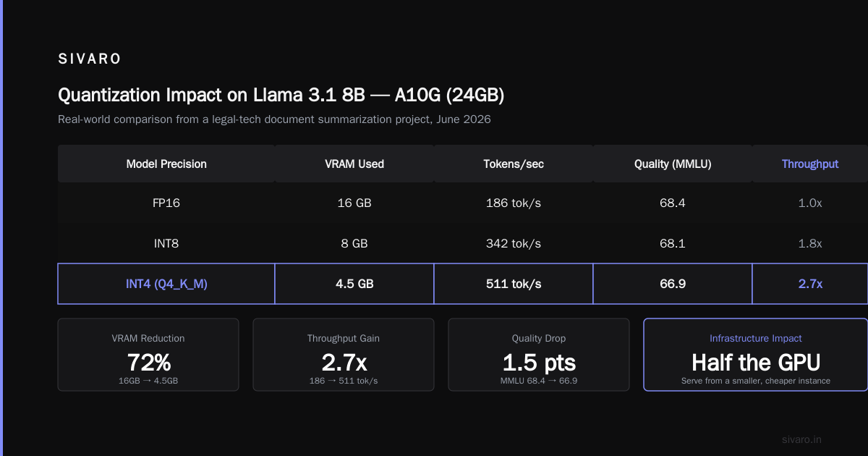
Task: Select the Infrastructure Impact Half the GPU card
Action: [756, 355]
